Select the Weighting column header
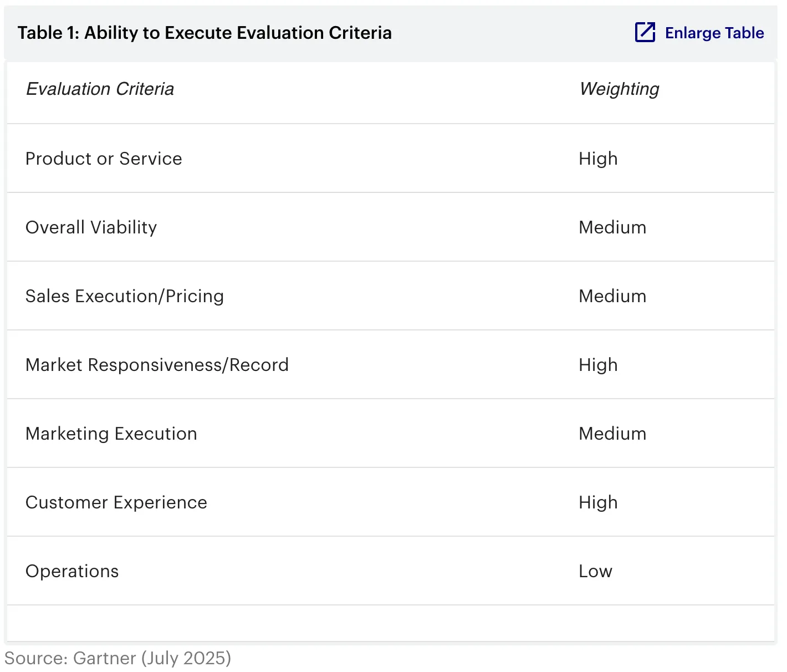Screen dimensions: 787x672 point(619,89)
